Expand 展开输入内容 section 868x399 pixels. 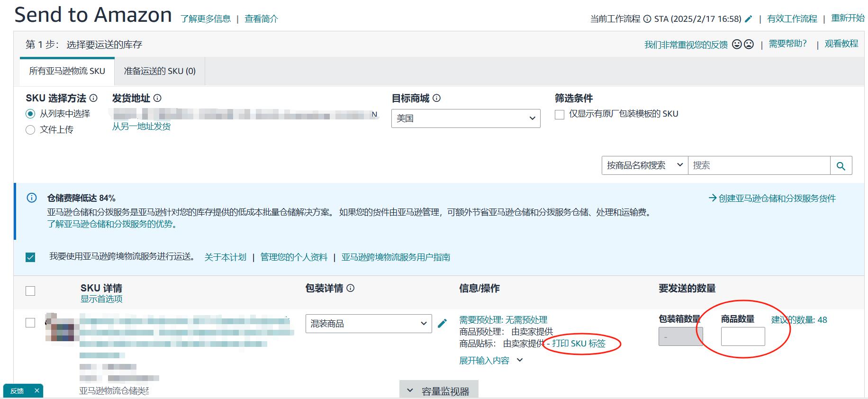[x=491, y=361]
